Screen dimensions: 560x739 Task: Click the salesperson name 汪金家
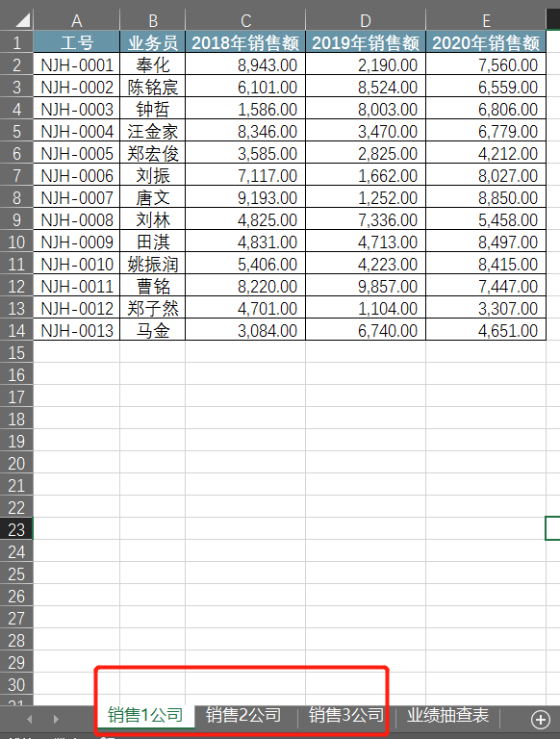click(153, 132)
